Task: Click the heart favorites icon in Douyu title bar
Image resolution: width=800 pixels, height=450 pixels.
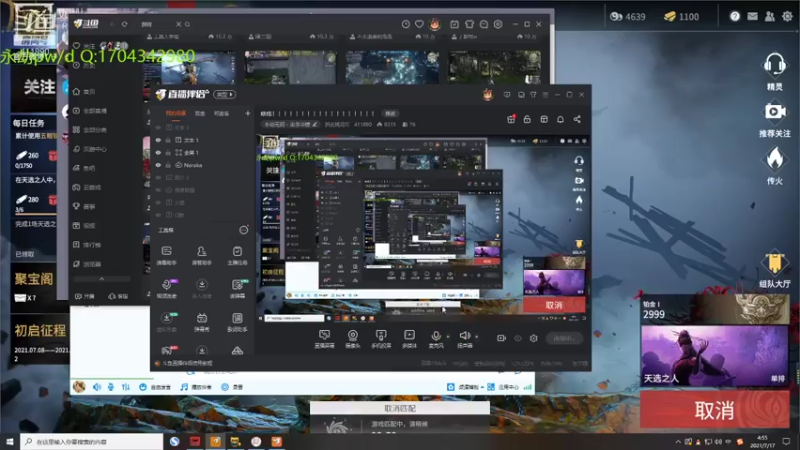Action: click(x=419, y=24)
